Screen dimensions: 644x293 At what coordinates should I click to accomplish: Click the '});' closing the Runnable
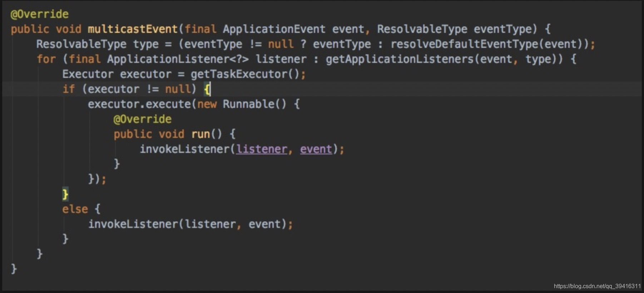[97, 179]
